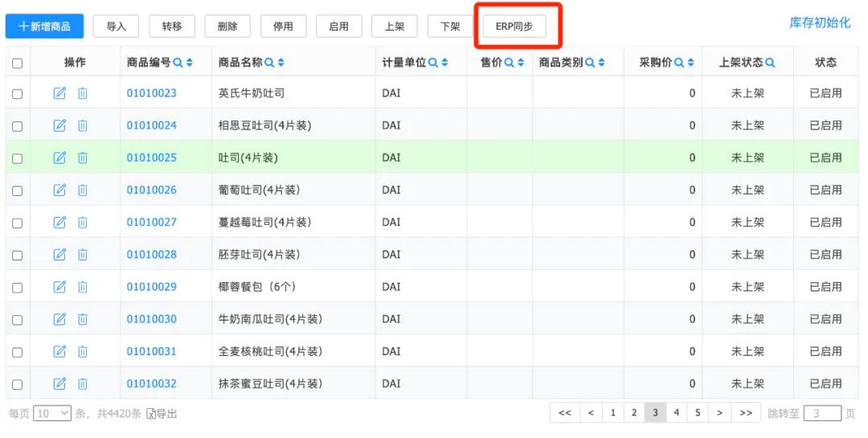Search icon beside 采购价 header

pos(678,63)
